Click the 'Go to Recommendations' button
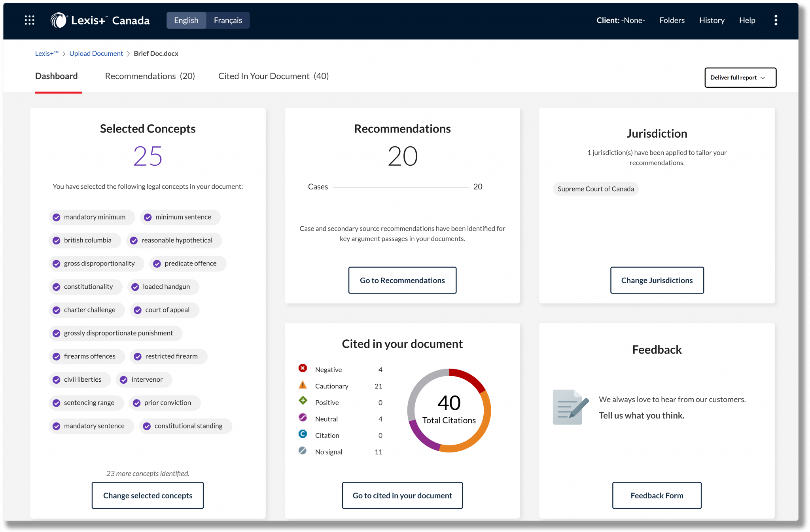This screenshot has height=532, width=810. 402,280
